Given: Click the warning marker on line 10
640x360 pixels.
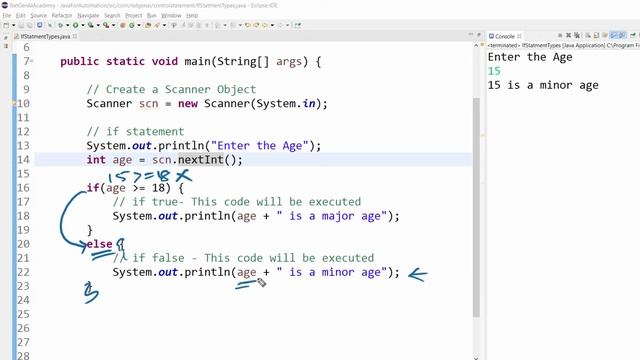Looking at the screenshot, I should pos(14,104).
